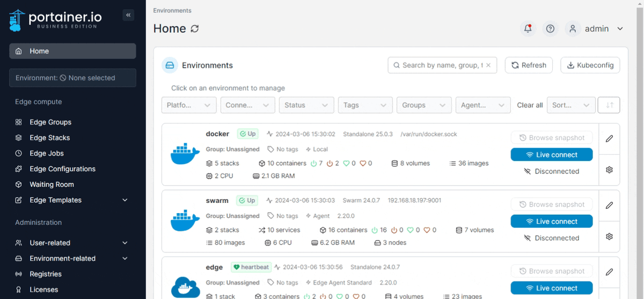Image resolution: width=644 pixels, height=299 pixels.
Task: Click the docker environment whale logo
Action: pyautogui.click(x=185, y=154)
